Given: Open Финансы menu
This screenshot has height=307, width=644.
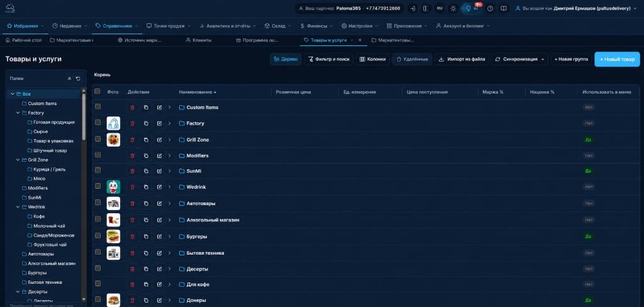Looking at the screenshot, I should 317,26.
